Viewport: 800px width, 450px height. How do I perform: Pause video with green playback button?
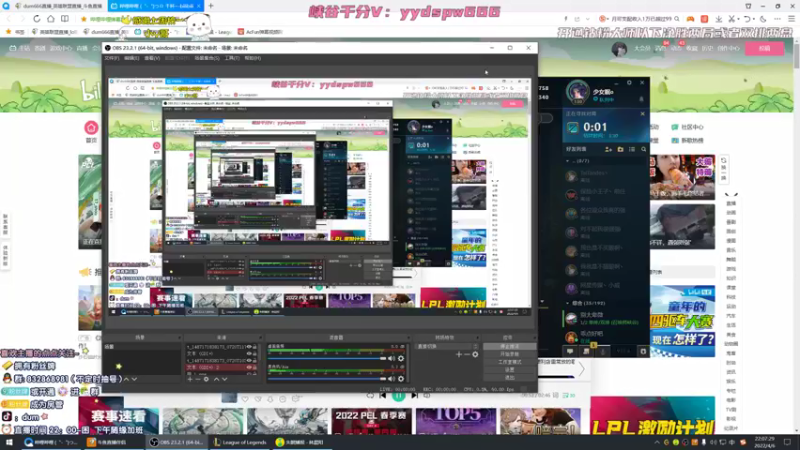coord(398,396)
